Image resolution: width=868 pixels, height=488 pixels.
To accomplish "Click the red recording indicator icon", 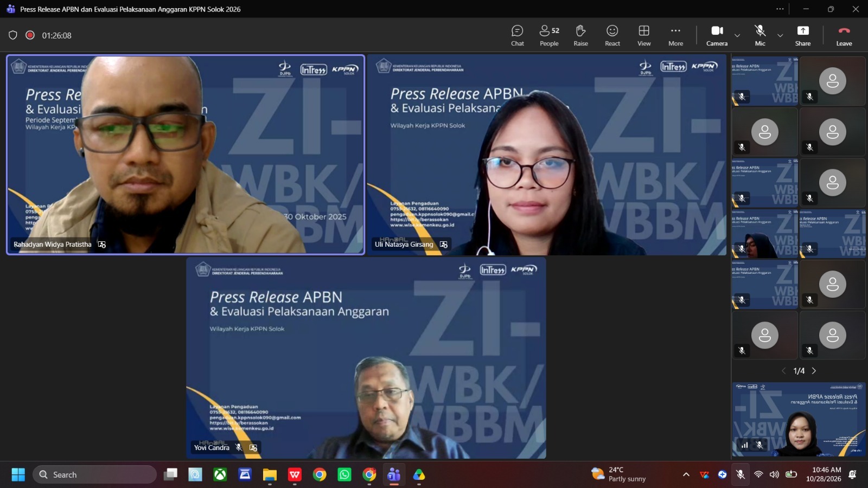I will [30, 35].
